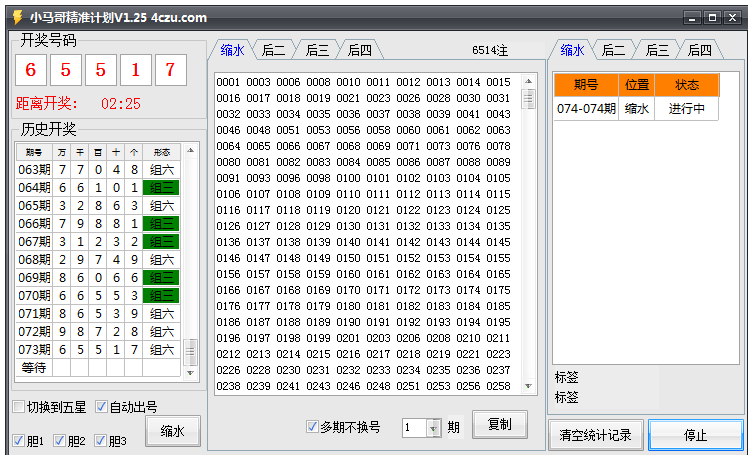The width and height of the screenshot is (751, 459).
Task: Select right panel 后三 tab
Action: pos(657,50)
